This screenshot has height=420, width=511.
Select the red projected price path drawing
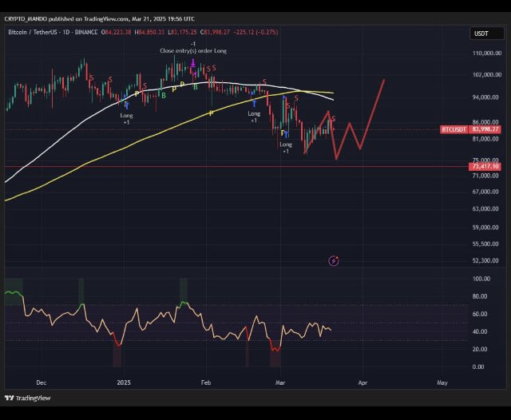click(371, 113)
